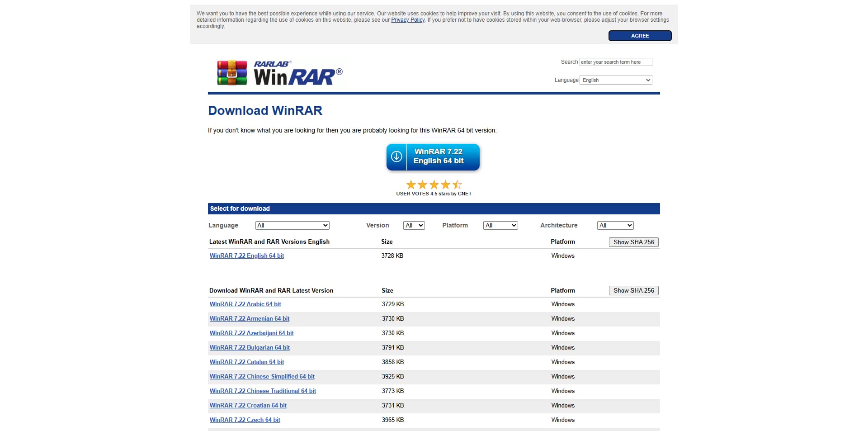Open WinRAR 7.22 Catalan 64 bit link

[x=247, y=362]
